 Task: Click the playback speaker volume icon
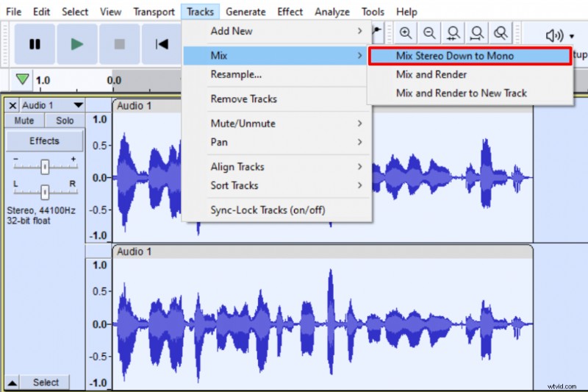point(555,35)
